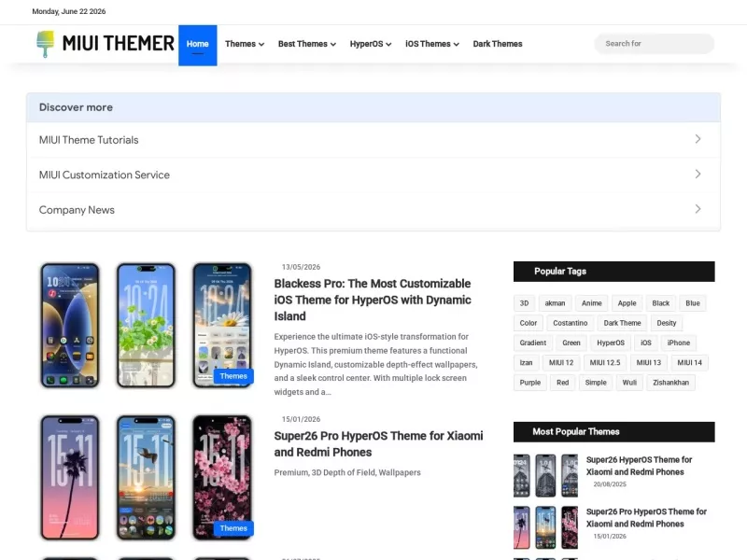Image resolution: width=747 pixels, height=560 pixels.
Task: Select the Desity tag
Action: click(x=667, y=323)
